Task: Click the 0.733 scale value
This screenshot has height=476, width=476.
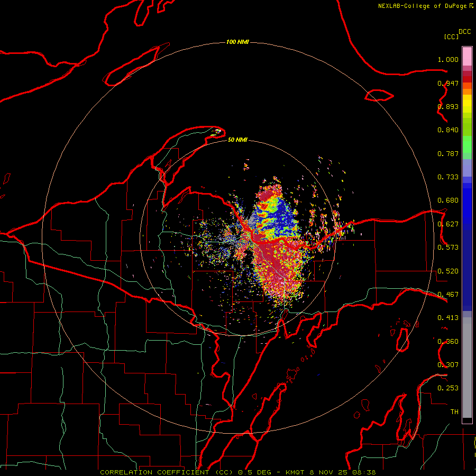Action: point(448,177)
